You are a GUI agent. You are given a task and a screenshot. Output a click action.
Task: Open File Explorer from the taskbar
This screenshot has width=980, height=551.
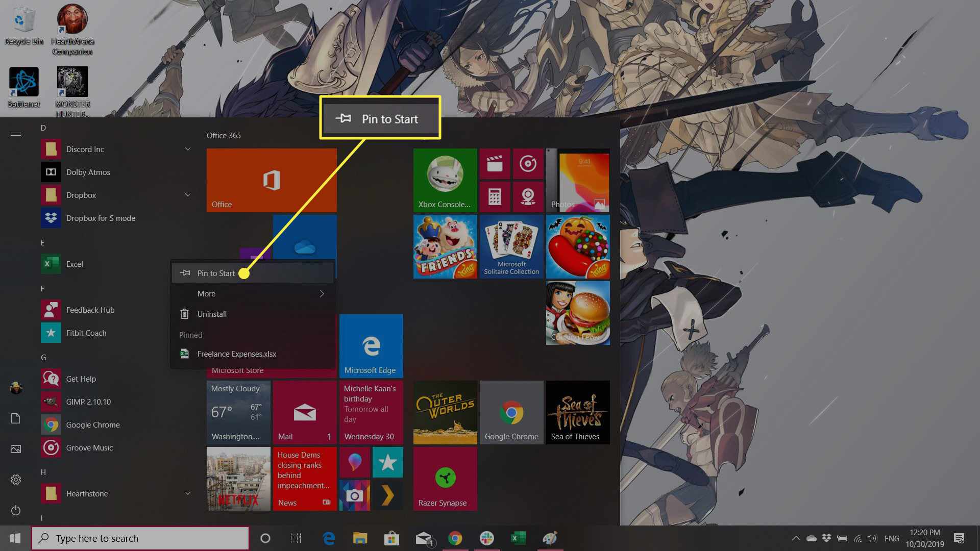tap(360, 538)
